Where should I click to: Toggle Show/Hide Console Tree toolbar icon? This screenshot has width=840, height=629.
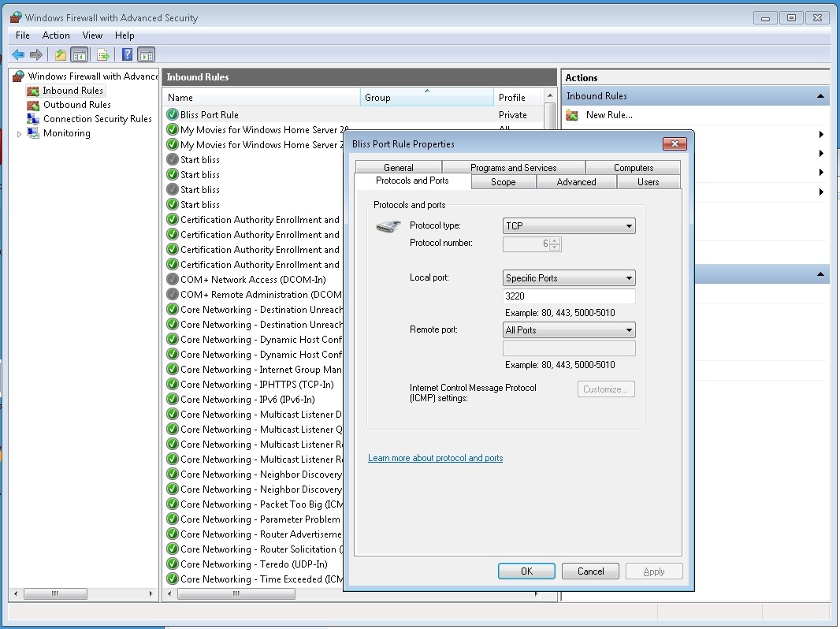[x=79, y=54]
